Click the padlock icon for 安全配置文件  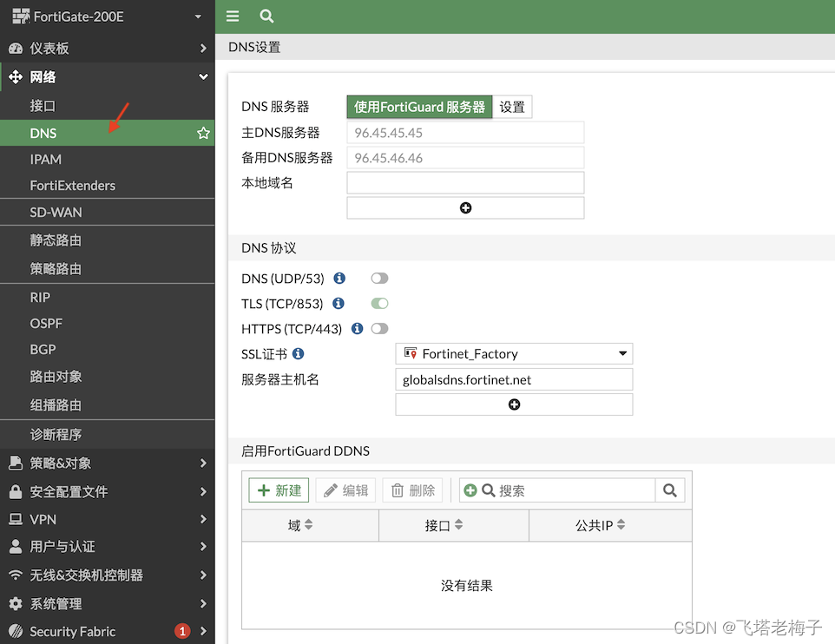(x=16, y=491)
